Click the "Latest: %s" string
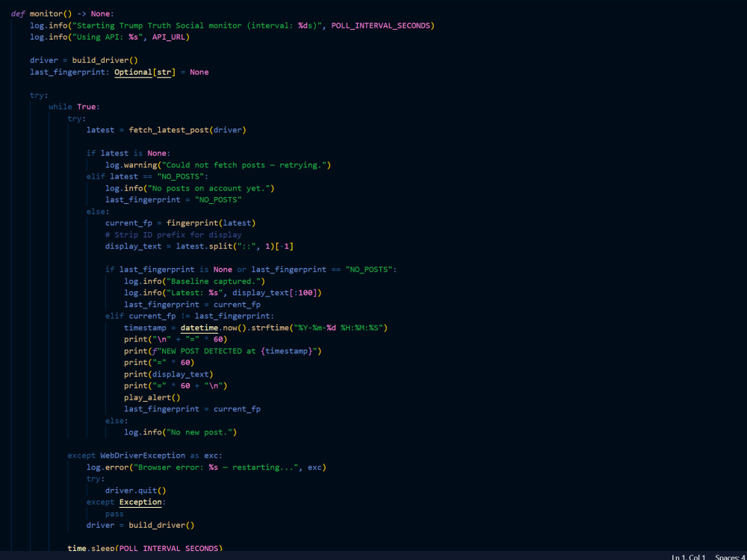 194,293
